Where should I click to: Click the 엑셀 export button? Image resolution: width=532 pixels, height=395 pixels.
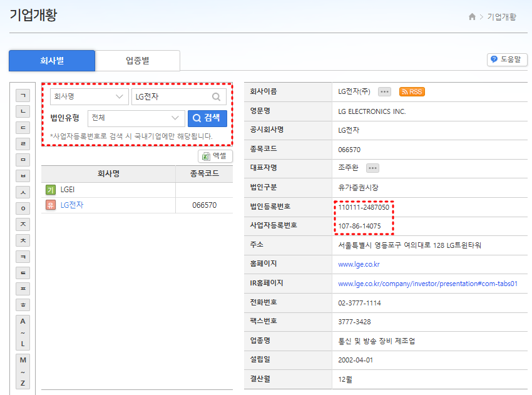point(215,156)
